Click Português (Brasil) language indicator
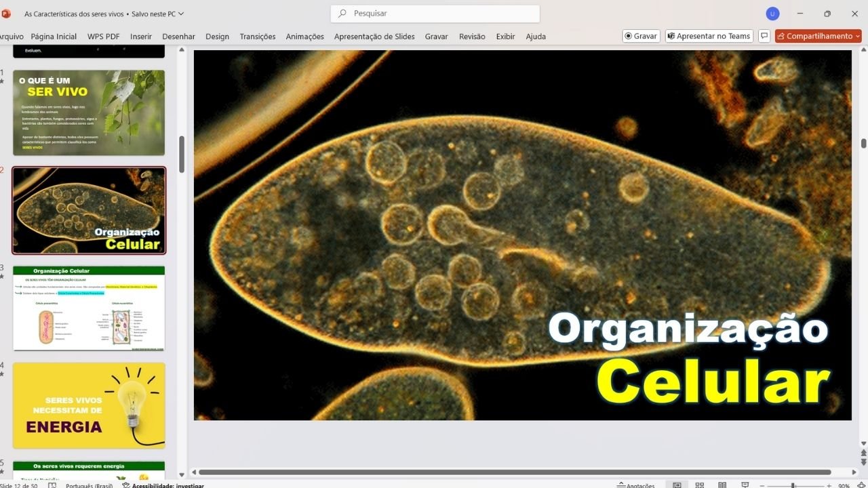 89,485
